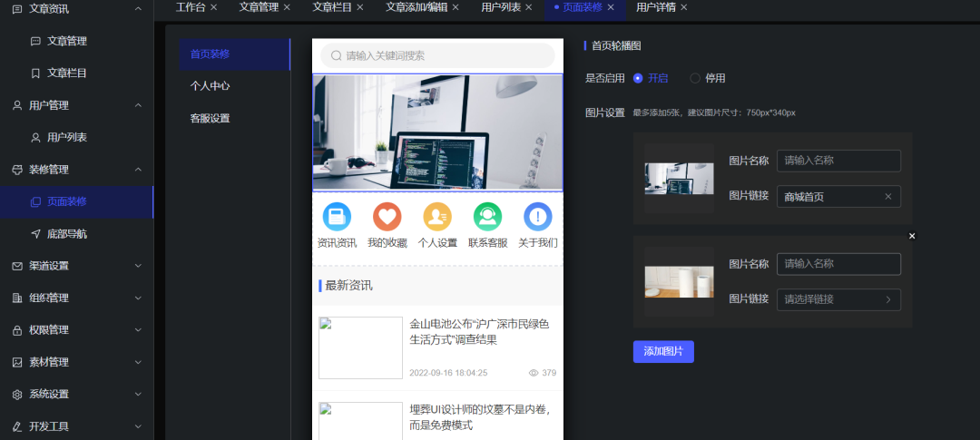This screenshot has width=980, height=440.
Task: Open 首页装修 in decoration menu
Action: [x=235, y=54]
